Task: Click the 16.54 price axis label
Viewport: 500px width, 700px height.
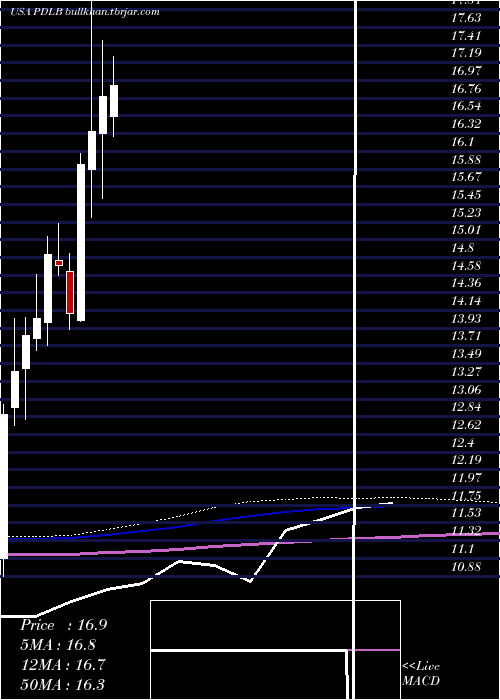Action: pyautogui.click(x=466, y=106)
